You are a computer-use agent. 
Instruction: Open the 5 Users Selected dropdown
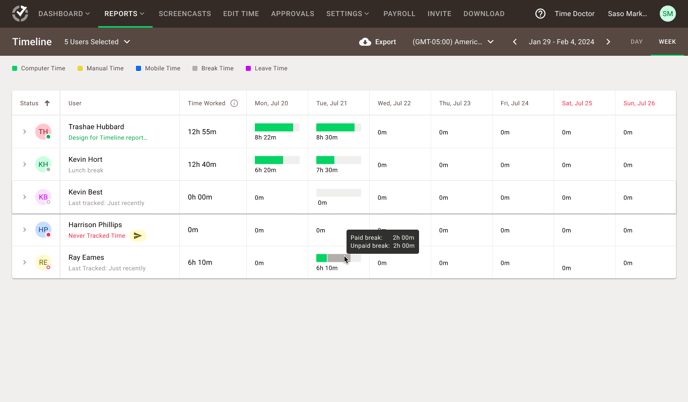pyautogui.click(x=97, y=42)
